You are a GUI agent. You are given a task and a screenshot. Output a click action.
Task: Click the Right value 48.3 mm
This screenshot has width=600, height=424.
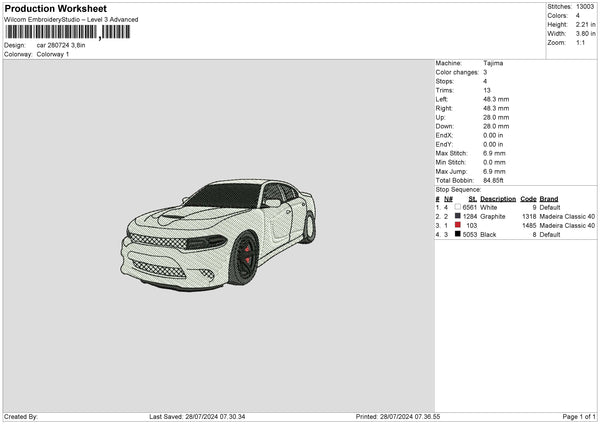[496, 108]
